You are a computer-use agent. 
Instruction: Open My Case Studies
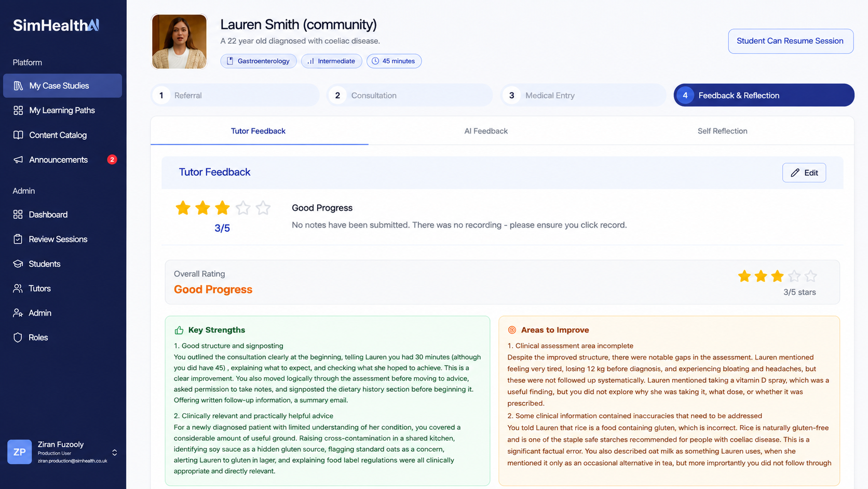63,86
